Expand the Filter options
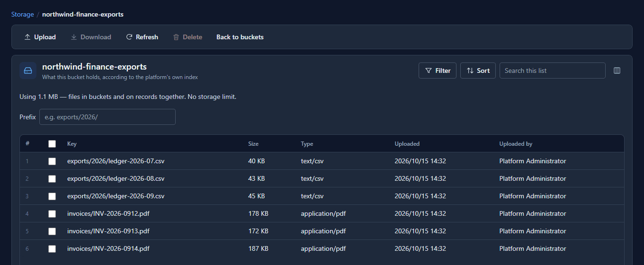Image resolution: width=644 pixels, height=265 pixels. (x=438, y=71)
